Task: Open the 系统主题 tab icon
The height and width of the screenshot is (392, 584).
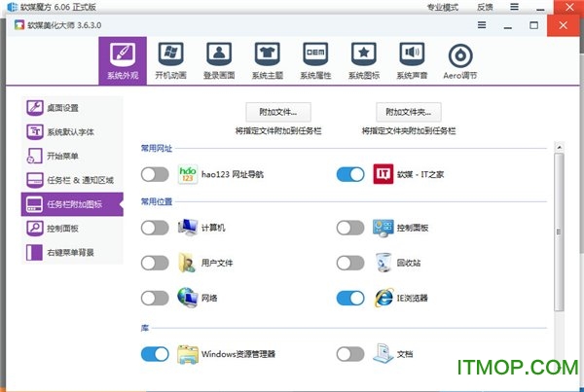Action: coord(267,54)
